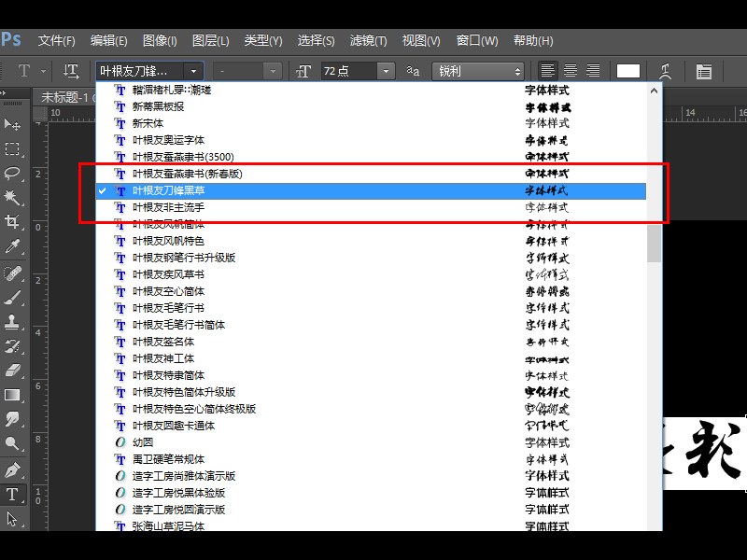
Task: Click the Photoshop Ps logo
Action: click(10, 39)
